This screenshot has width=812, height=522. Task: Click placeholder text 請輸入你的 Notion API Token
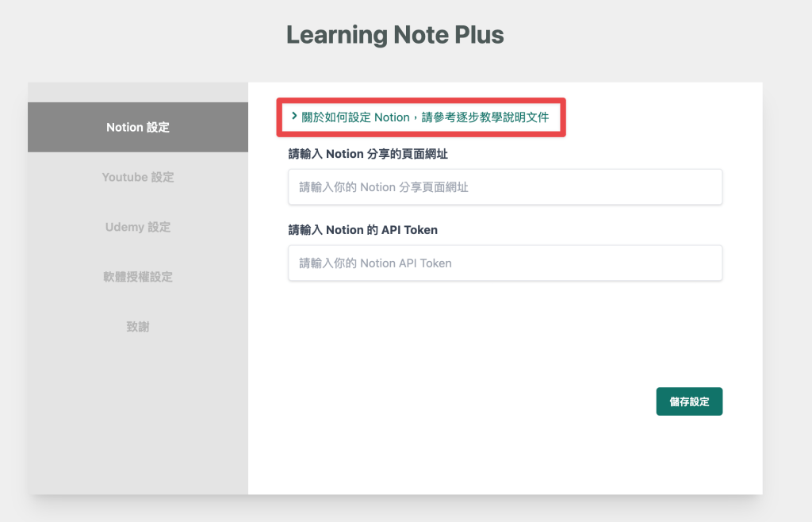point(375,263)
